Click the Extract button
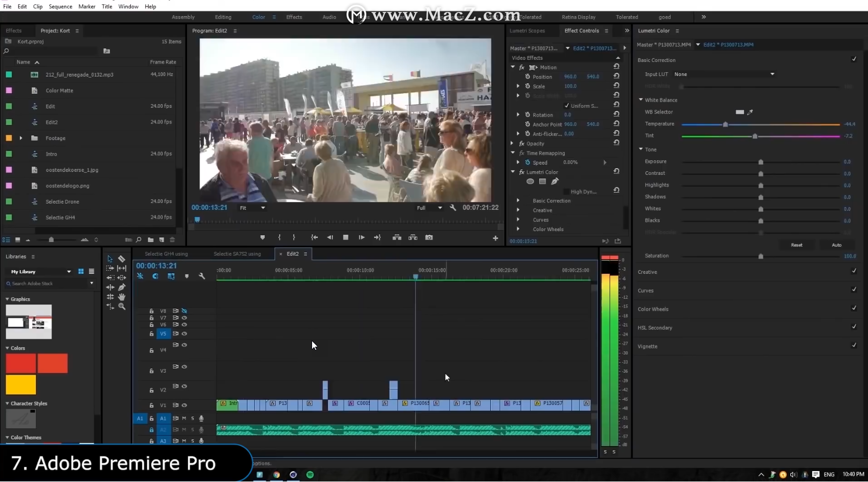Image resolution: width=868 pixels, height=482 pixels. pyautogui.click(x=413, y=237)
